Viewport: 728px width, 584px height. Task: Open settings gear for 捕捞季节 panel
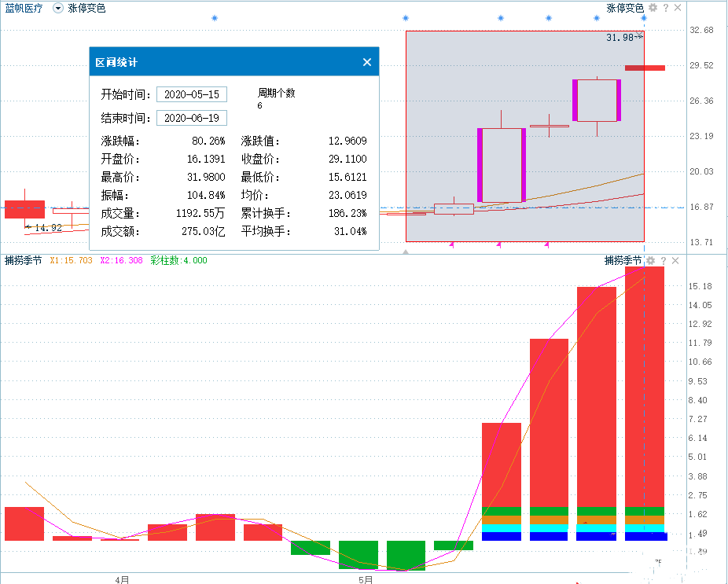(x=651, y=261)
